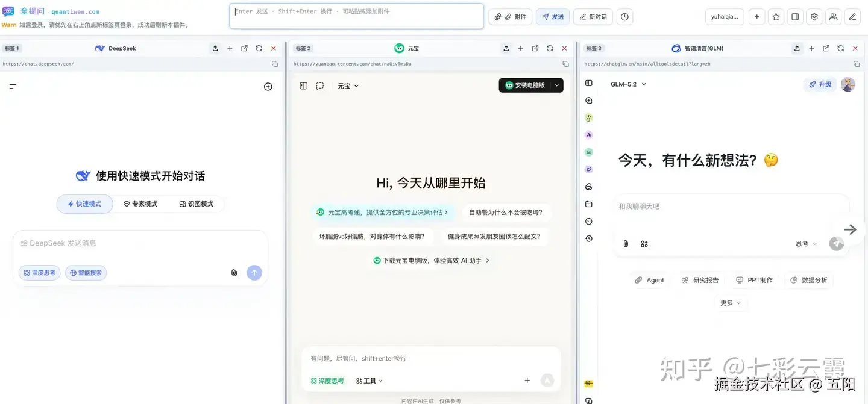Open the 元宝 model dropdown

pyautogui.click(x=348, y=86)
